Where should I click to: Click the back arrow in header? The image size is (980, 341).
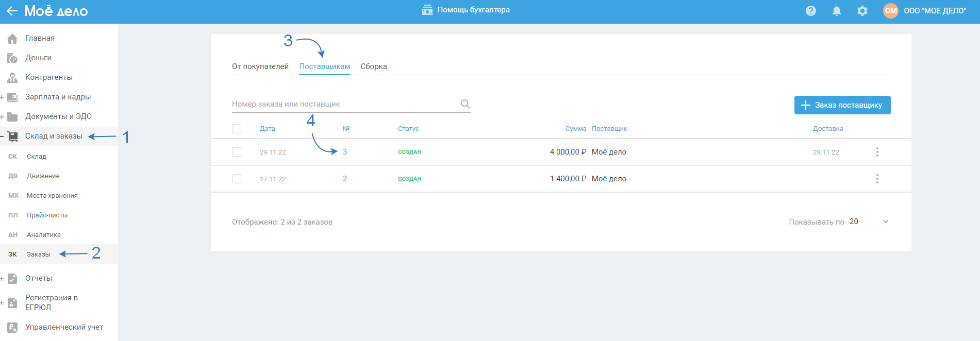click(12, 11)
